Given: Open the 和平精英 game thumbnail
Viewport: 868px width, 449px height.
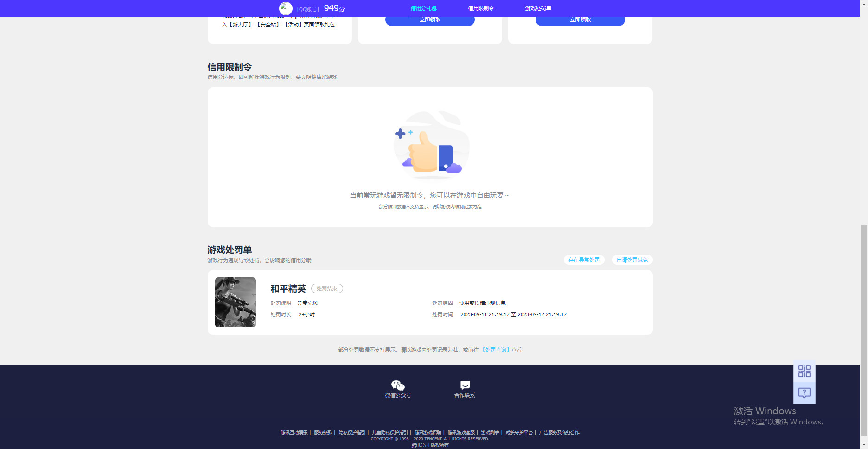Looking at the screenshot, I should [x=236, y=302].
